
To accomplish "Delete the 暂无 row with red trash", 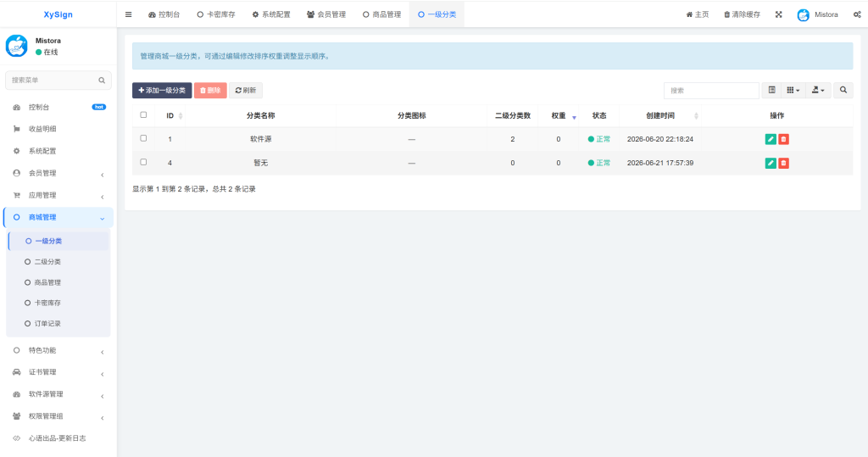I will [783, 163].
